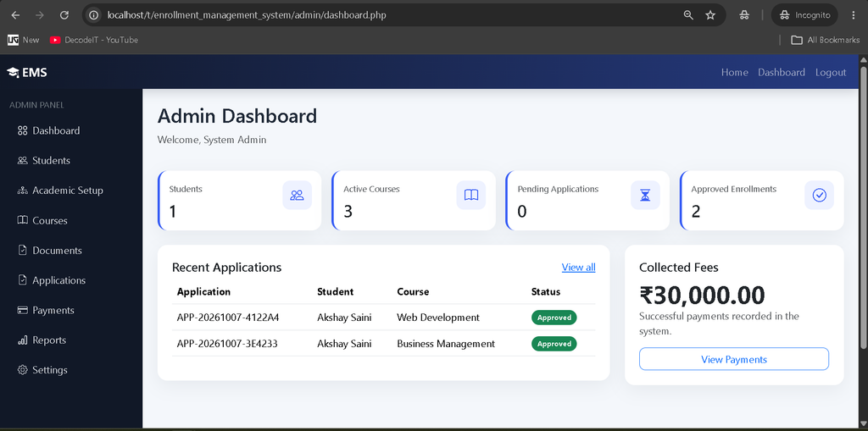Image resolution: width=868 pixels, height=431 pixels.
Task: Click the Collected Fees heading
Action: (679, 268)
